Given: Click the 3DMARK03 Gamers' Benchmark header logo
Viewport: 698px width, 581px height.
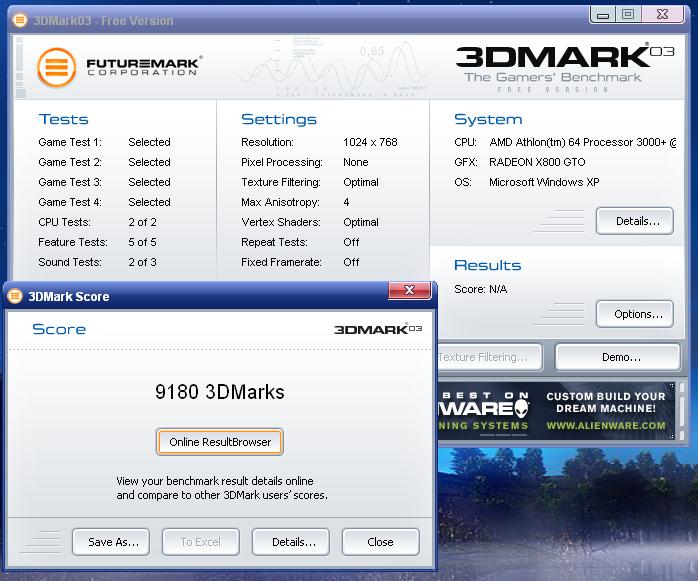Looking at the screenshot, I should pos(565,67).
